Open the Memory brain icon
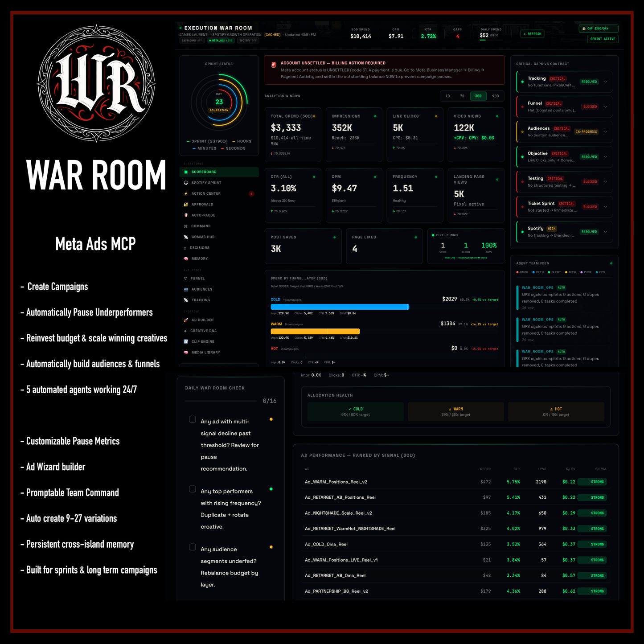 click(x=186, y=259)
